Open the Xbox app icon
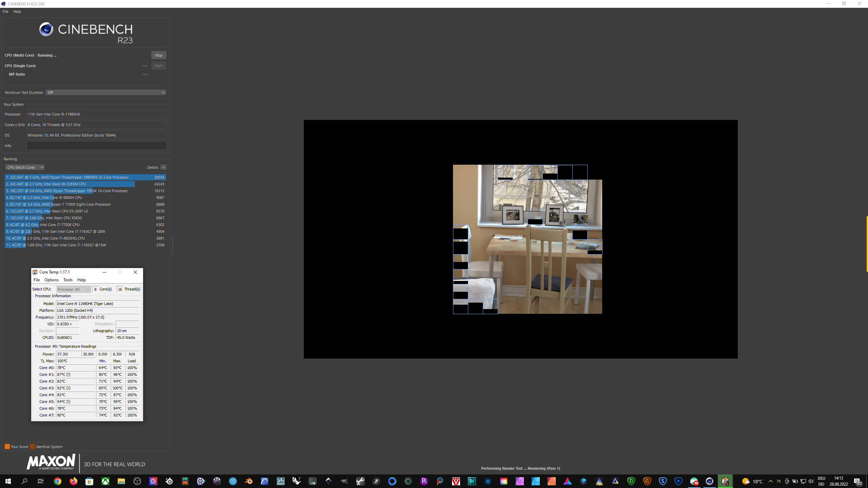The height and width of the screenshot is (488, 868). click(105, 481)
